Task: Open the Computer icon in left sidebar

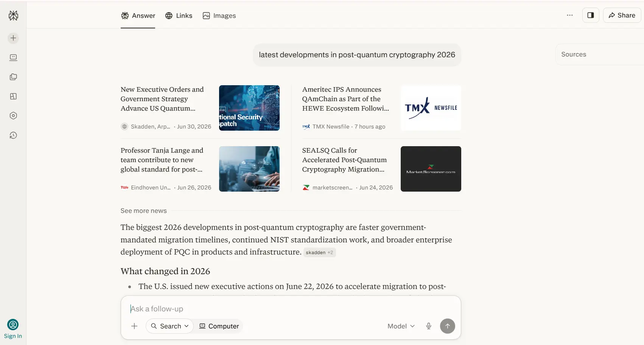Action: (x=13, y=58)
